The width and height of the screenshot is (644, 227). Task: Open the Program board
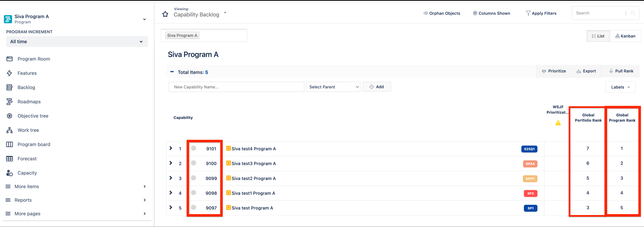tap(34, 144)
